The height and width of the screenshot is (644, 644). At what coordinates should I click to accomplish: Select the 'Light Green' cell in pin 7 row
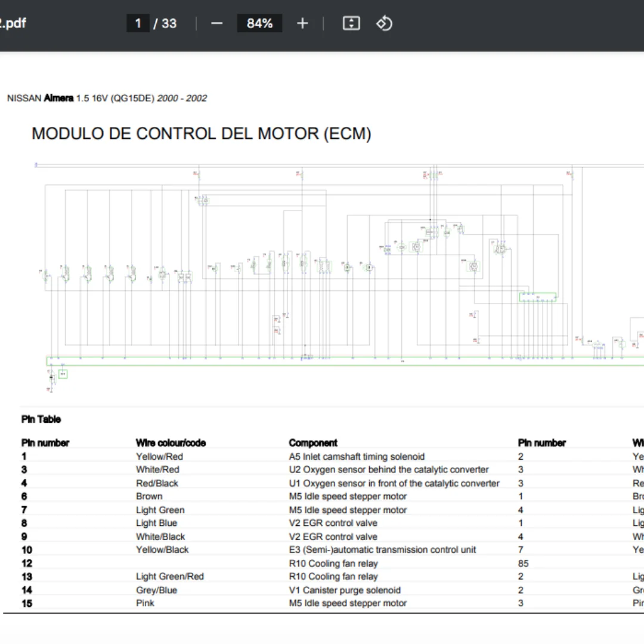click(160, 510)
